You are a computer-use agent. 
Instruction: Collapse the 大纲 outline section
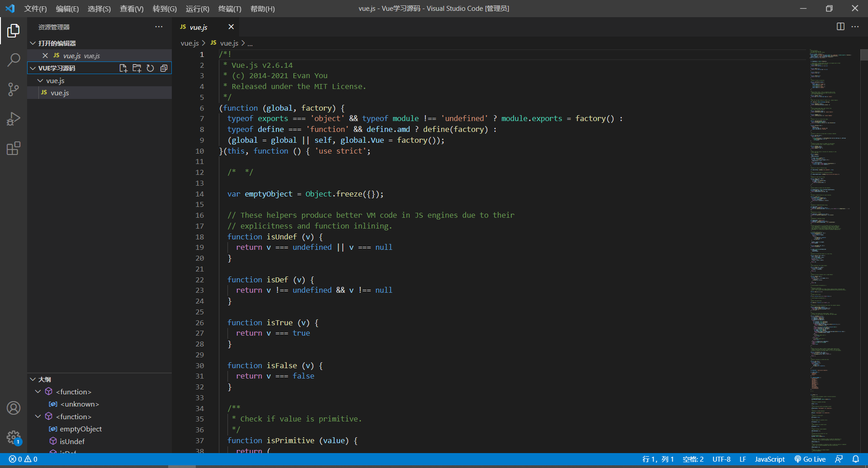coord(33,379)
